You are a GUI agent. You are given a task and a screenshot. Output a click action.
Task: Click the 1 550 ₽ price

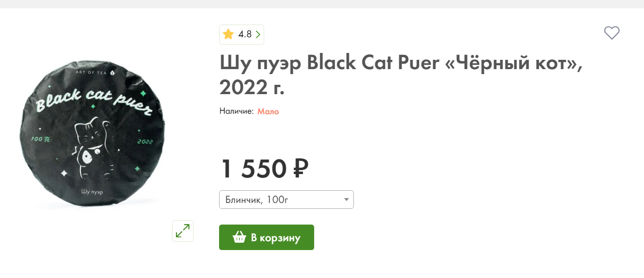click(264, 169)
